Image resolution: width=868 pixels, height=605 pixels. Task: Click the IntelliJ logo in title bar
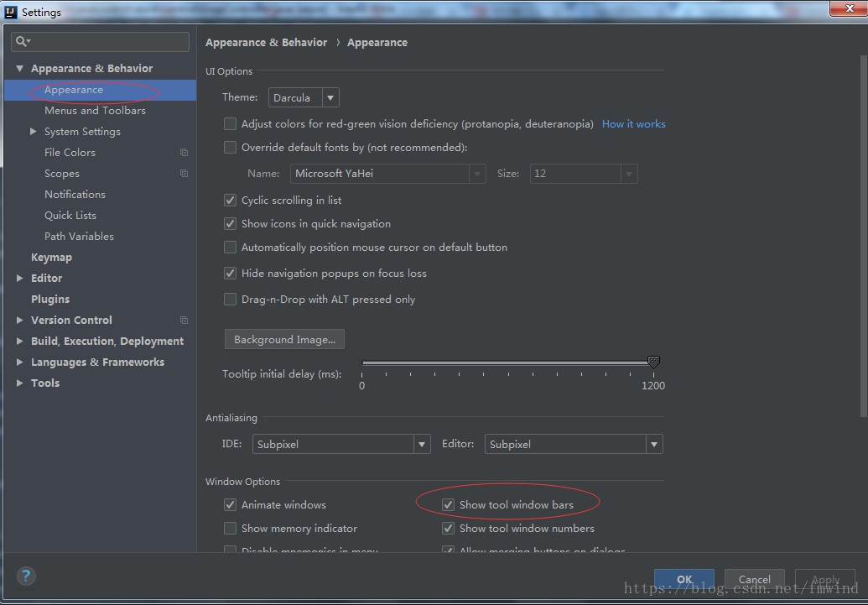coord(11,12)
